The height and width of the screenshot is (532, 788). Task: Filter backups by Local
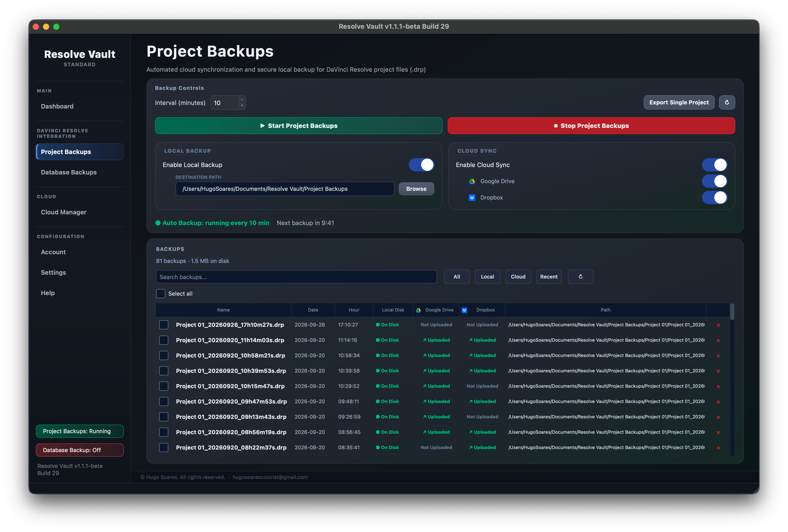pyautogui.click(x=488, y=277)
